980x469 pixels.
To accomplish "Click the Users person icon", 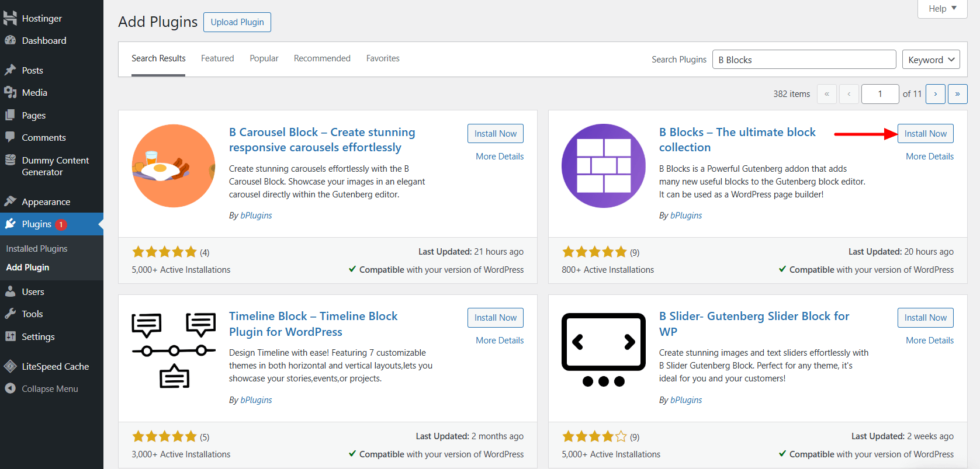I will click(10, 291).
